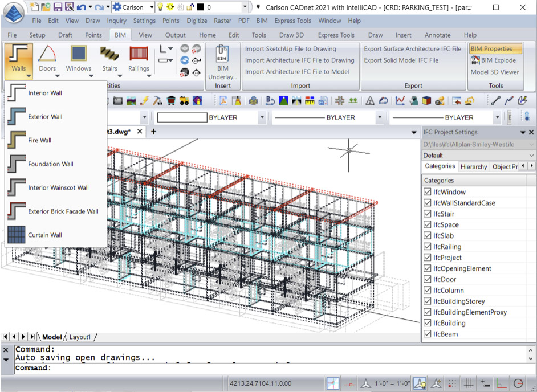537x392 pixels.
Task: Disable the IfcSlab checkbox
Action: (x=427, y=235)
